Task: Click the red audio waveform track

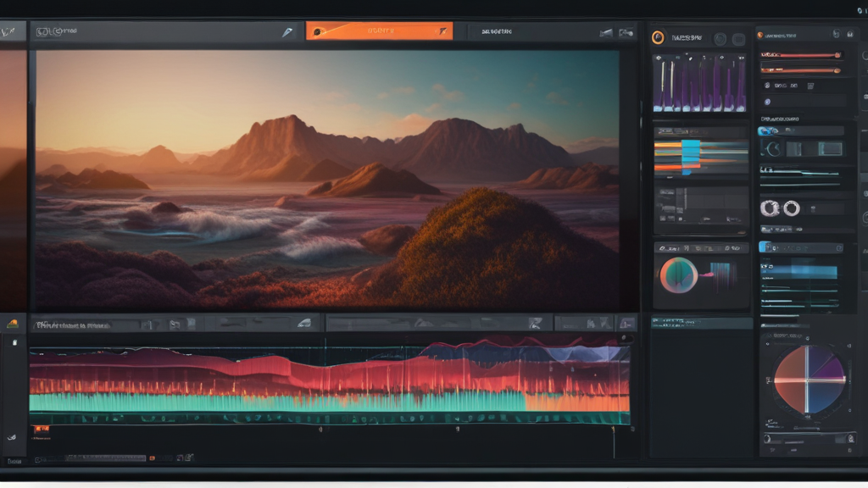Action: pyautogui.click(x=330, y=374)
